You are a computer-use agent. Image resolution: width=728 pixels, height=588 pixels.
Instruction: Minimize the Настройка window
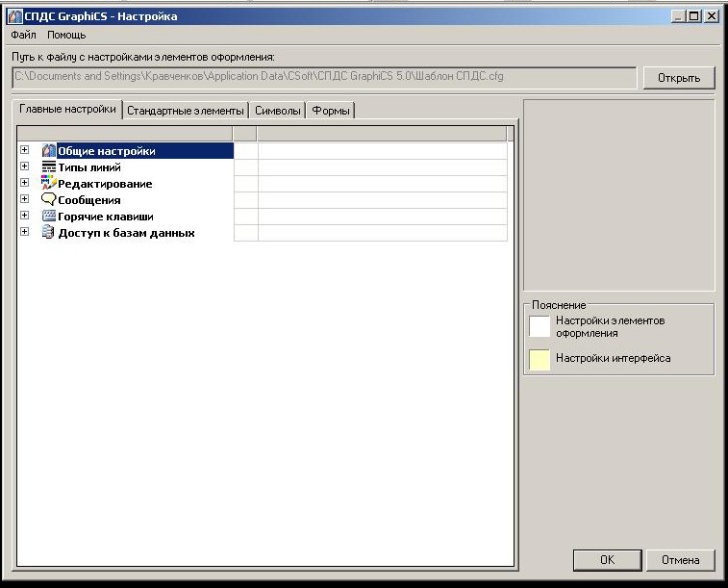point(678,16)
